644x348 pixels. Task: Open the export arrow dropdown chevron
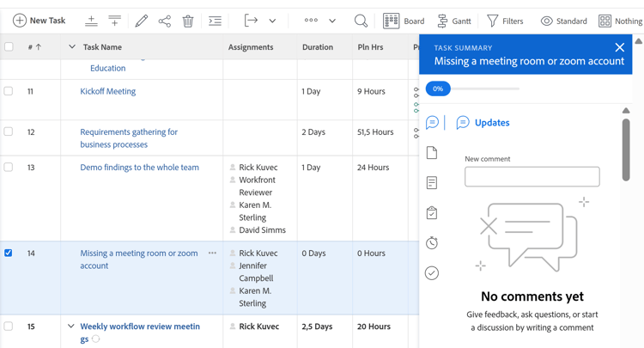pyautogui.click(x=272, y=21)
